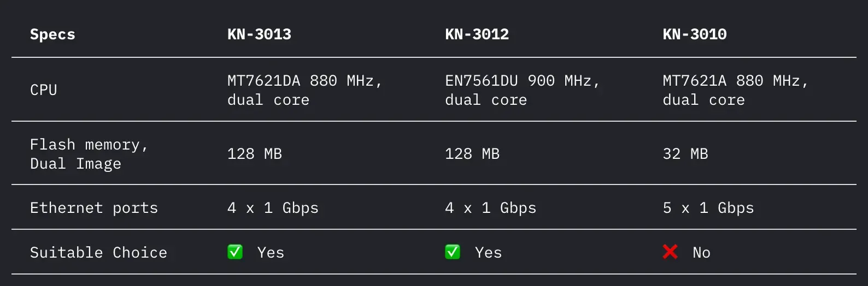
Task: Click the CPU row label
Action: 44,90
